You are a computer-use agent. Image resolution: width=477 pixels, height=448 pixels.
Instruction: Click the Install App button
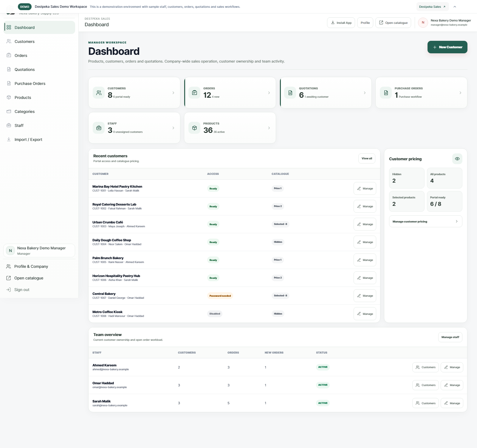point(341,23)
